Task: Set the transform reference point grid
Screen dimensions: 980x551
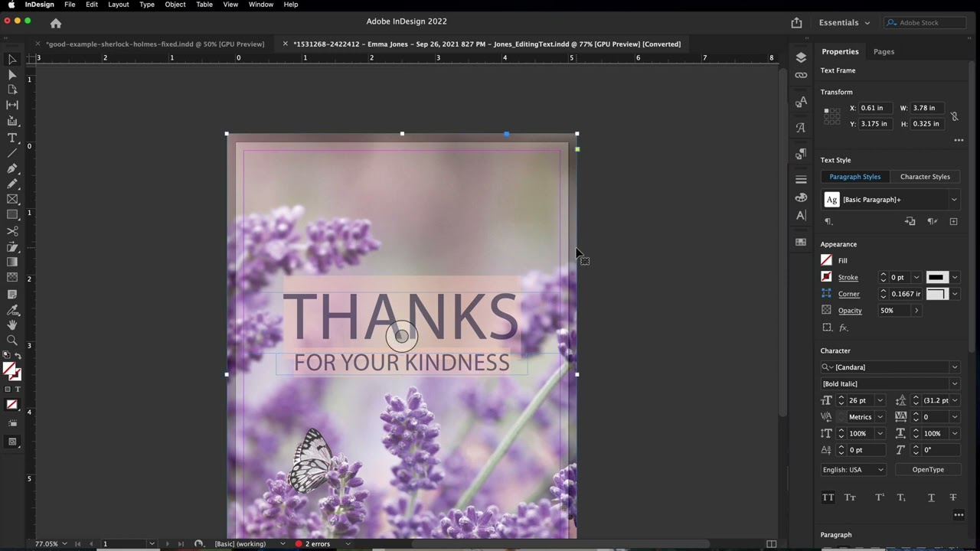Action: click(831, 116)
